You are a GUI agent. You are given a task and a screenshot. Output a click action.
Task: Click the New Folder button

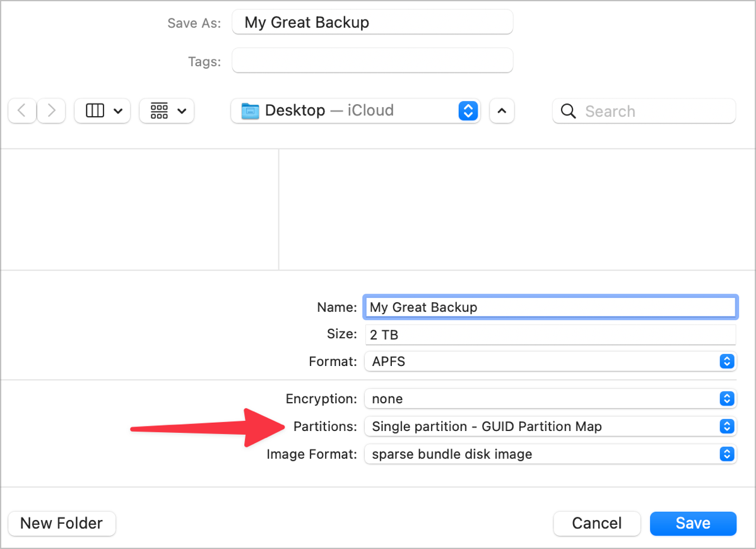point(62,523)
